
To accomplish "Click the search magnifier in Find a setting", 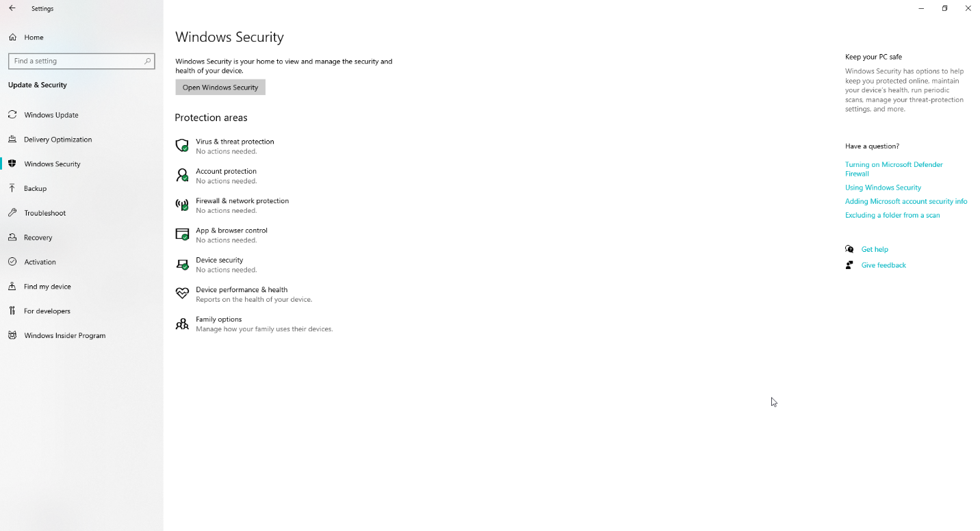I will 147,61.
